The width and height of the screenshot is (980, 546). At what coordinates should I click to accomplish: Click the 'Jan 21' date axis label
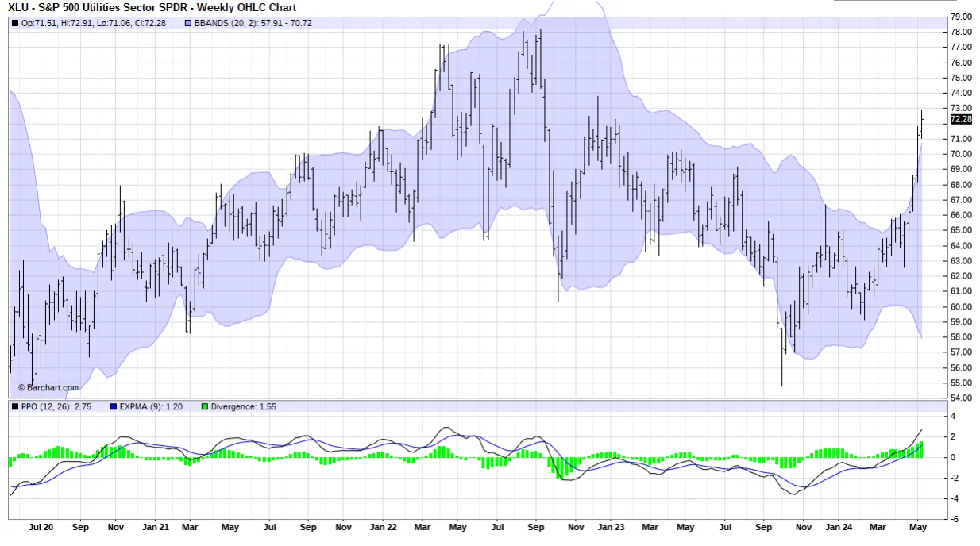(x=155, y=527)
